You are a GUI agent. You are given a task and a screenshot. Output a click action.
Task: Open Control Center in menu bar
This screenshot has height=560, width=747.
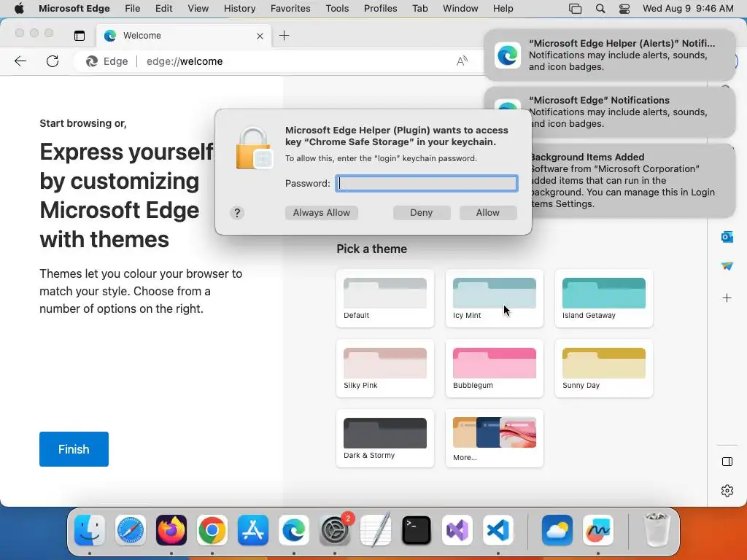coord(624,9)
